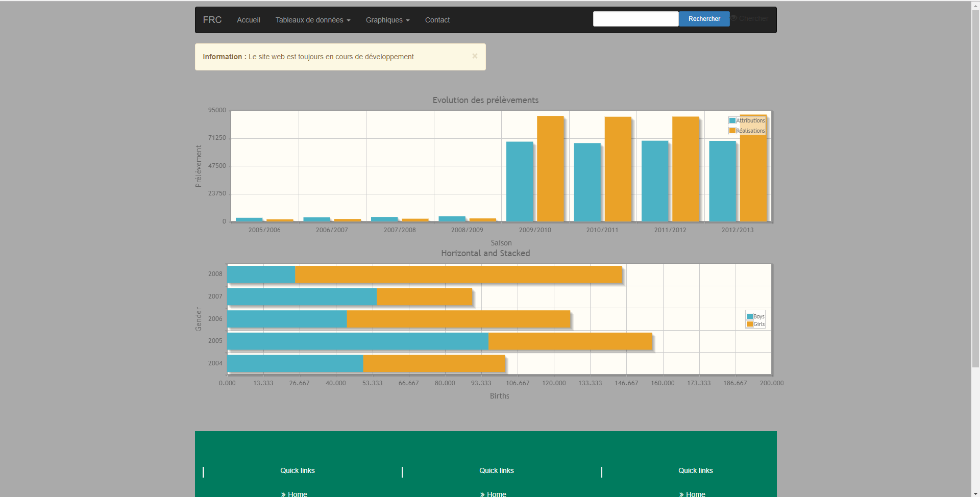
Task: Click the Prélèvement vertical axis title
Action: [199, 166]
